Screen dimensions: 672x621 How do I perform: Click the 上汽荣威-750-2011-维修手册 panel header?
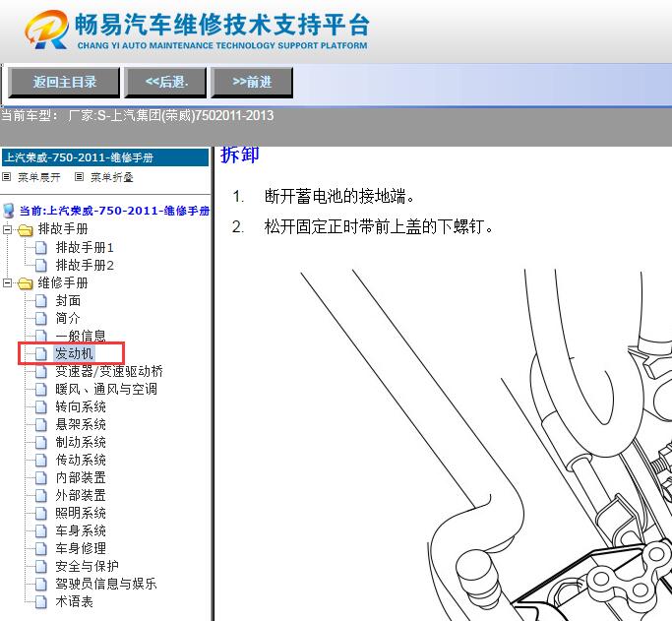coord(105,157)
